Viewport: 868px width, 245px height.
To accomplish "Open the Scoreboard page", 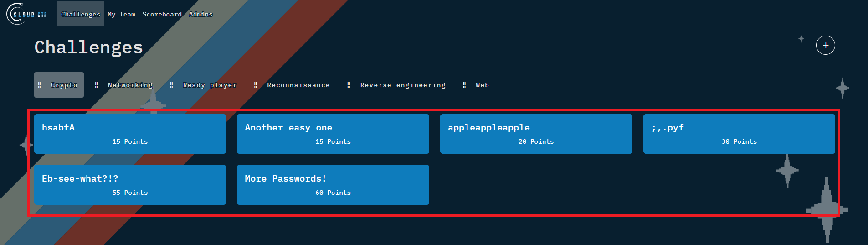I will pos(162,14).
